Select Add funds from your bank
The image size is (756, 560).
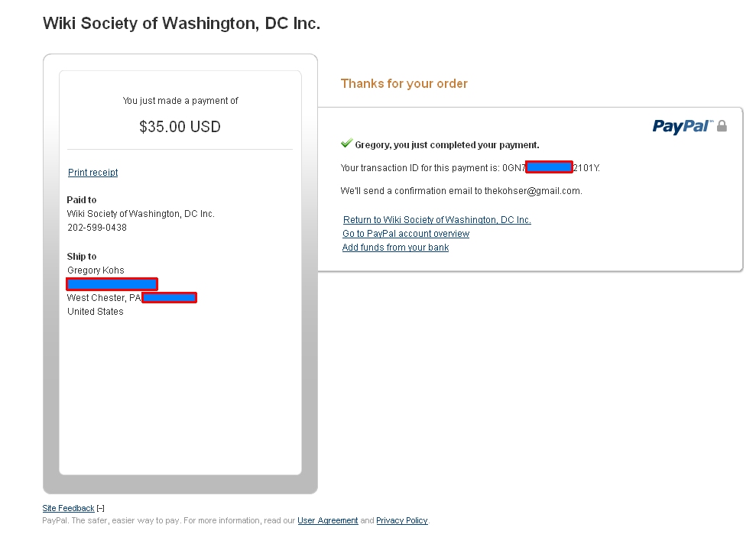tap(395, 248)
